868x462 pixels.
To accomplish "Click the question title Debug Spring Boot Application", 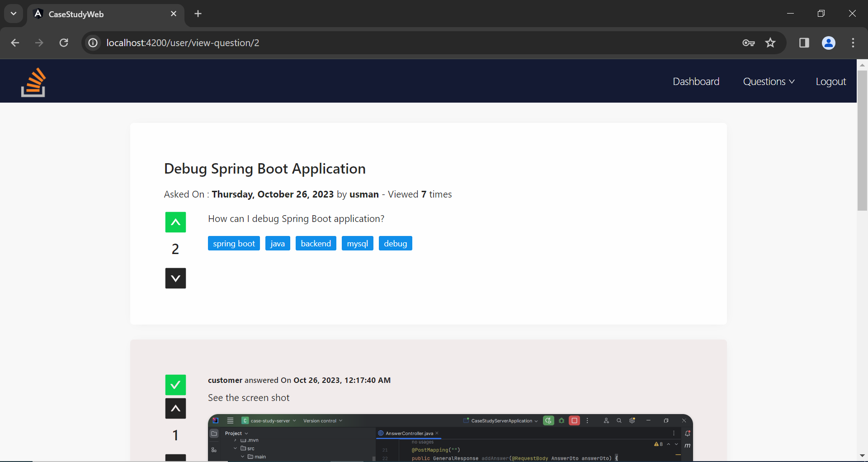I will [x=264, y=169].
